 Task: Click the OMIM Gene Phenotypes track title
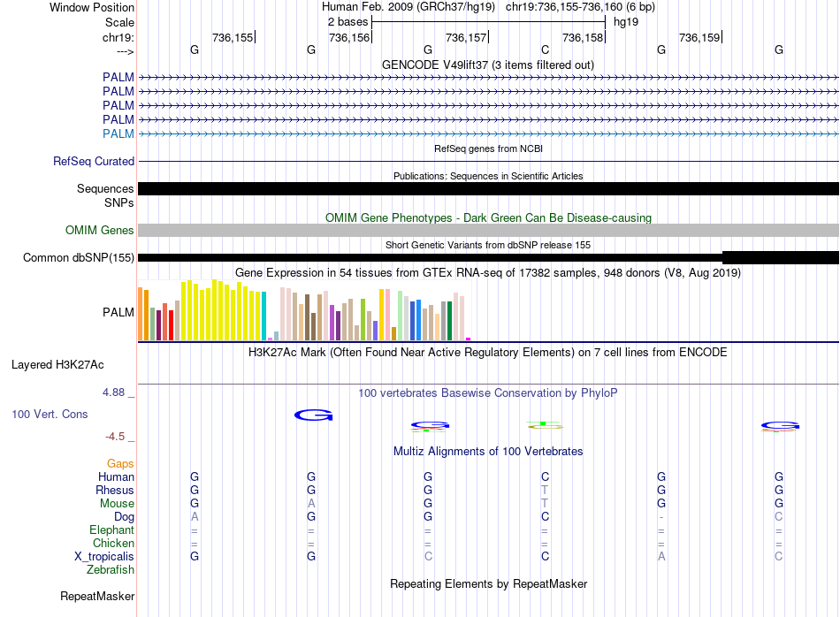(x=489, y=218)
